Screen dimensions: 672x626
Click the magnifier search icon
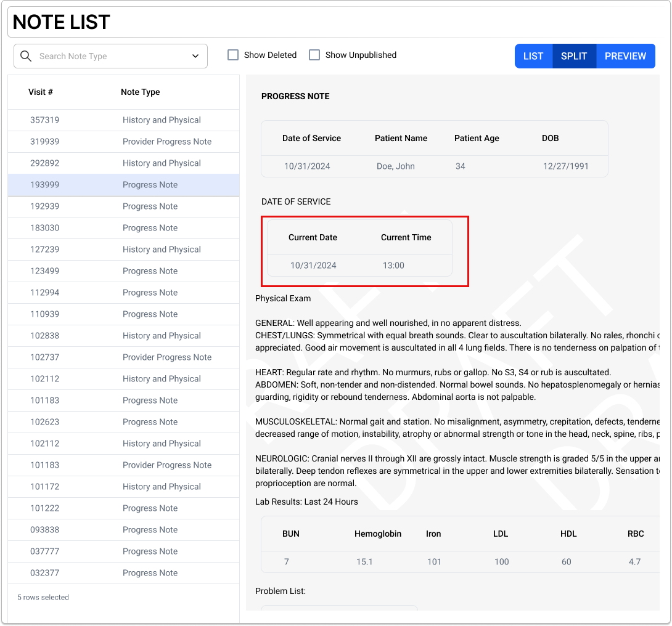pyautogui.click(x=26, y=56)
